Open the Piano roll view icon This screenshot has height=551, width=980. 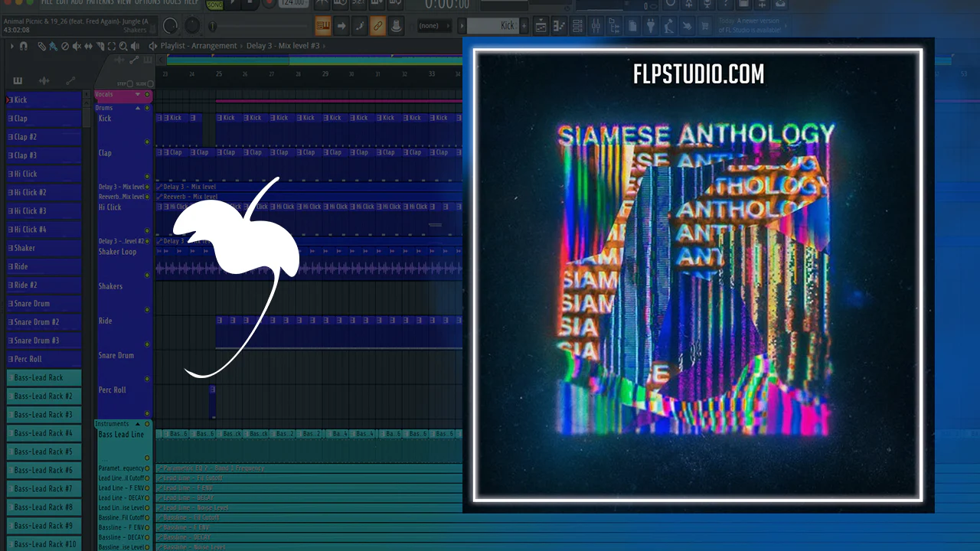560,26
